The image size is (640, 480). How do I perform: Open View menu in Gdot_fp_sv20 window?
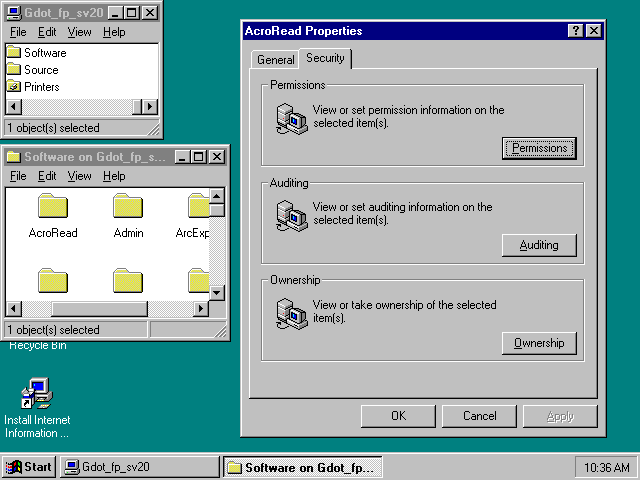point(79,32)
